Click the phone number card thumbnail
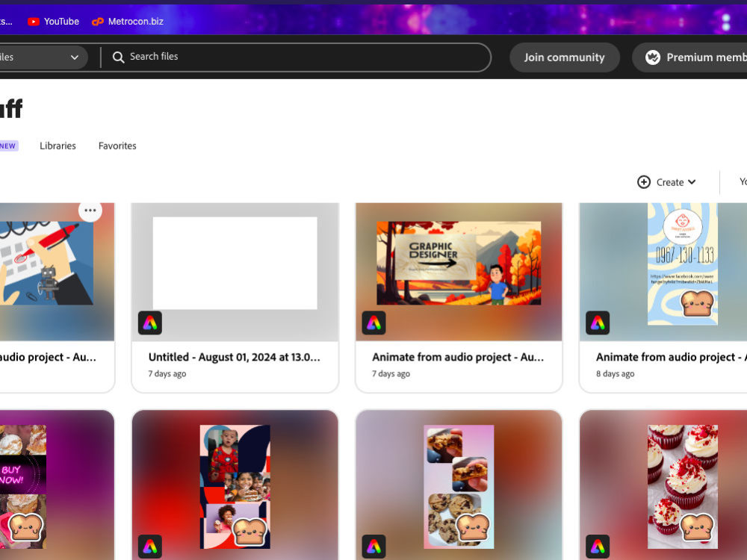Screen dimensions: 747x560 [x=683, y=264]
